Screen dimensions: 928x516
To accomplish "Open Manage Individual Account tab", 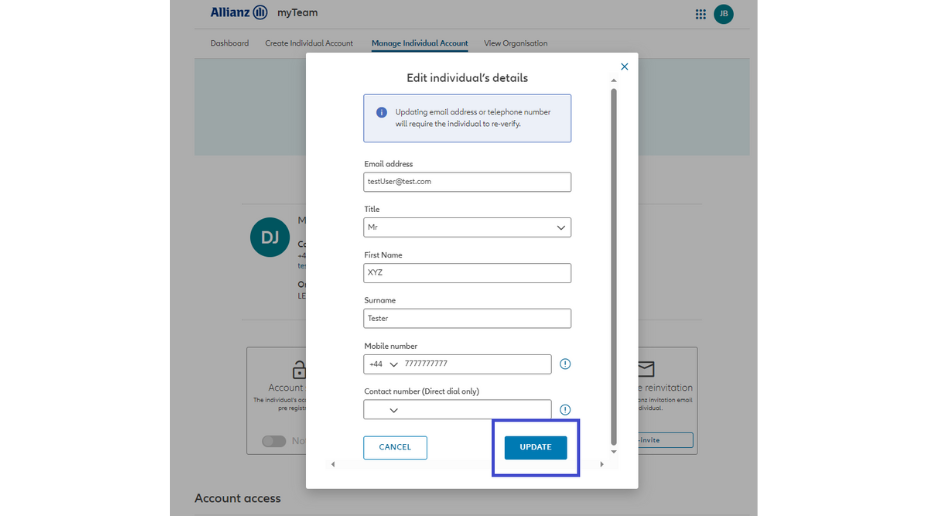I will (420, 43).
